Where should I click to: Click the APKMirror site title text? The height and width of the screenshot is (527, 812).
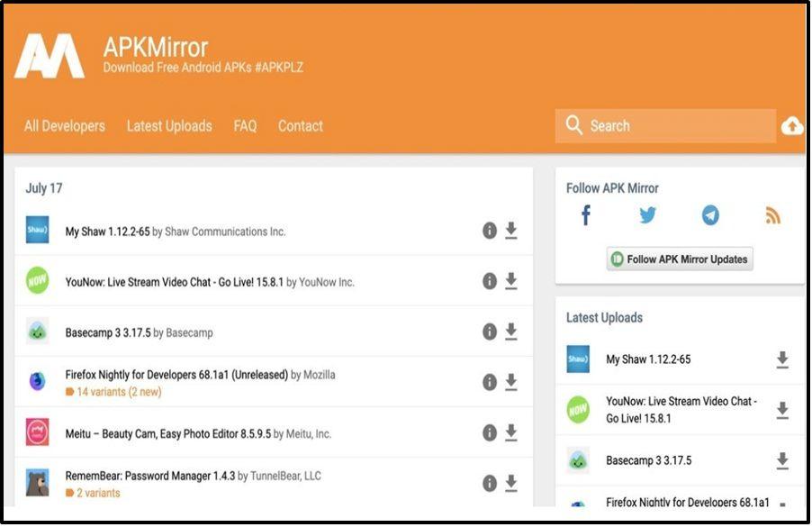pyautogui.click(x=156, y=47)
